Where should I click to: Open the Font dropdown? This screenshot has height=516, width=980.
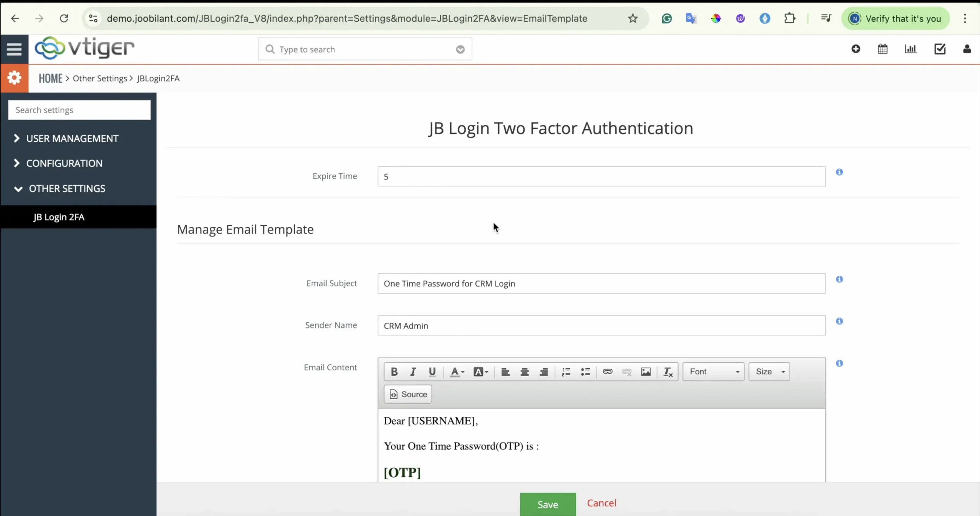click(714, 372)
